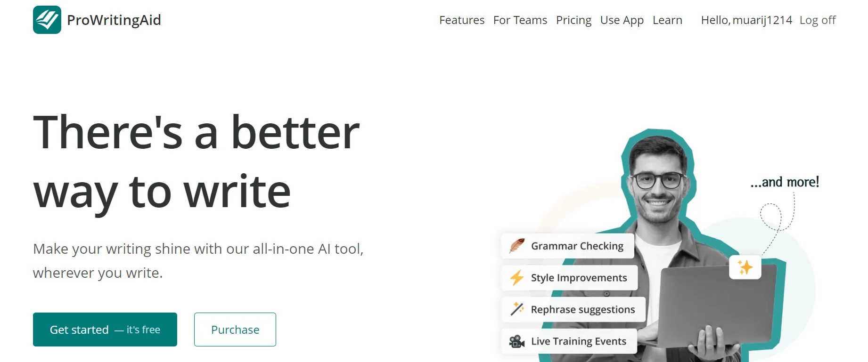Select the Grammar Checking feature card
This screenshot has width=868, height=362.
[567, 246]
